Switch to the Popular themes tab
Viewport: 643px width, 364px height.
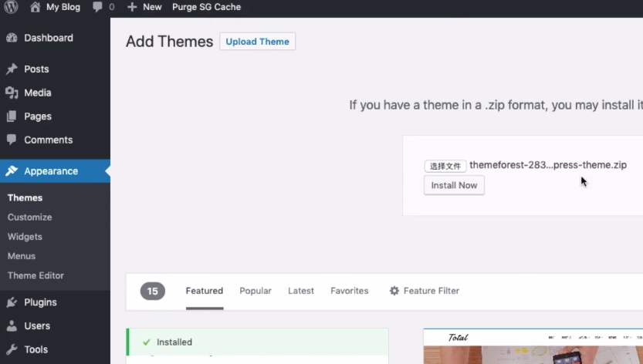255,291
